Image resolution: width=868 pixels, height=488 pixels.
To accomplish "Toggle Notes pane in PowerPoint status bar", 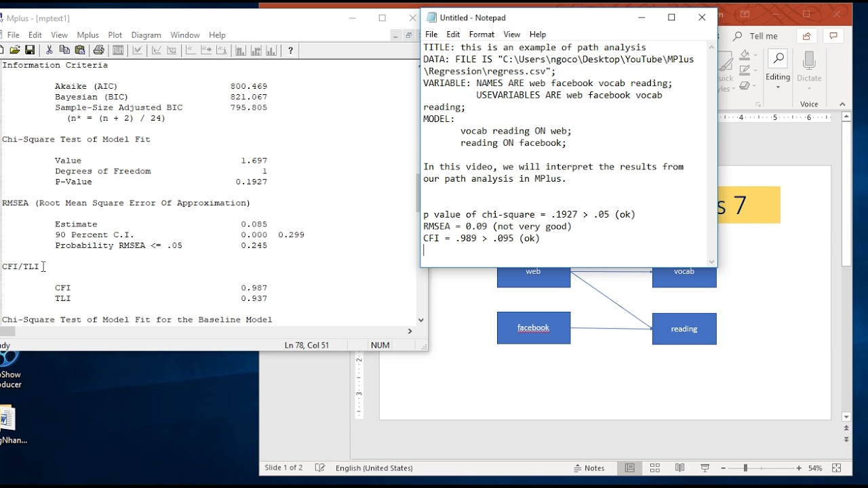I will pos(589,468).
